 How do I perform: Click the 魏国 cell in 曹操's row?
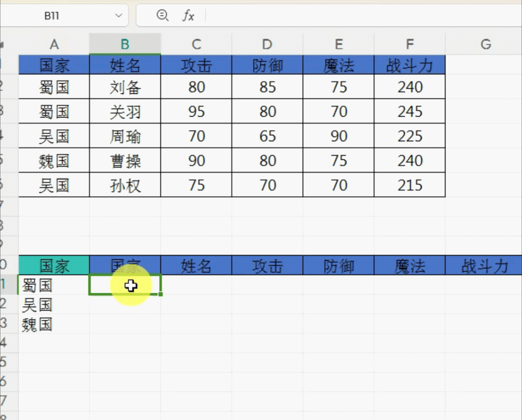point(54,160)
